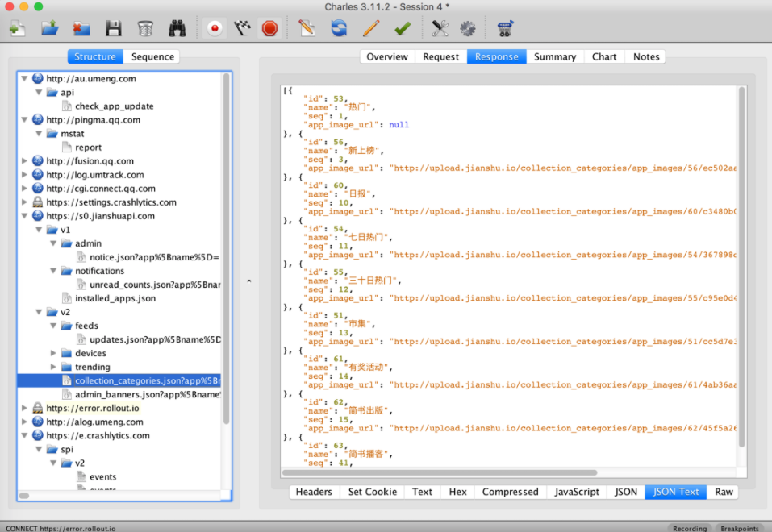Open Find with the binoculars icon

click(x=177, y=29)
